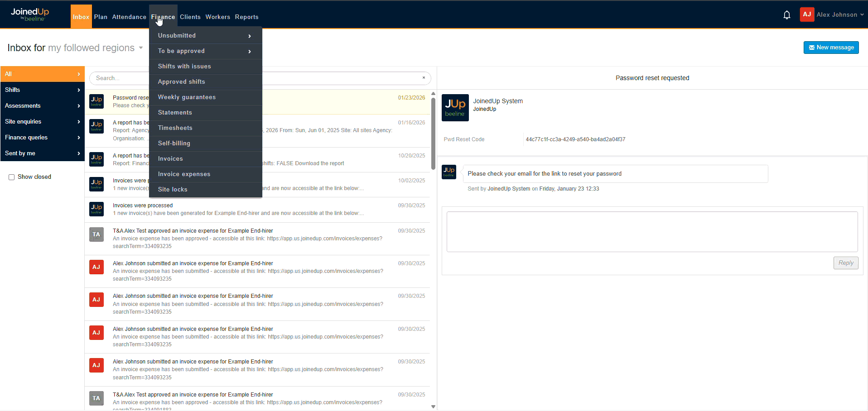Click the JoinedUp by beeline logo
Viewport: 868px width, 411px height.
(x=30, y=14)
